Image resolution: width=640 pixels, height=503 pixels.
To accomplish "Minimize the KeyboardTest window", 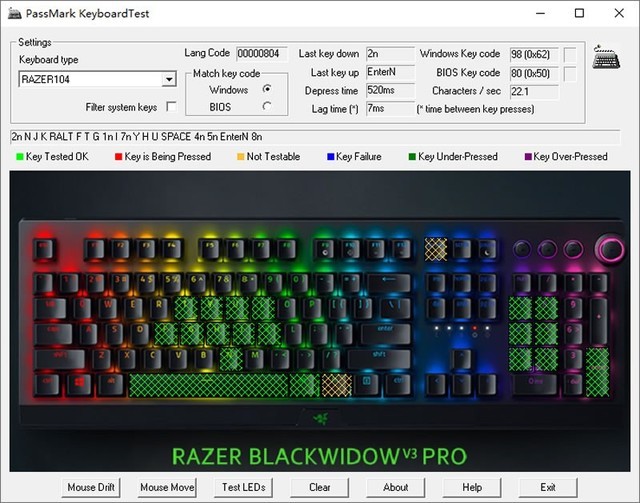I will click(x=540, y=13).
